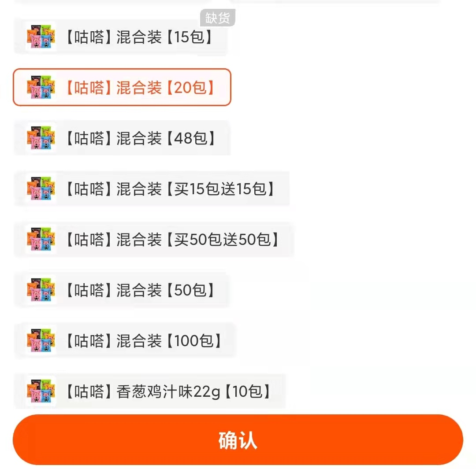Click product image for 买50包送50包
This screenshot has width=476, height=469.
pyautogui.click(x=41, y=239)
